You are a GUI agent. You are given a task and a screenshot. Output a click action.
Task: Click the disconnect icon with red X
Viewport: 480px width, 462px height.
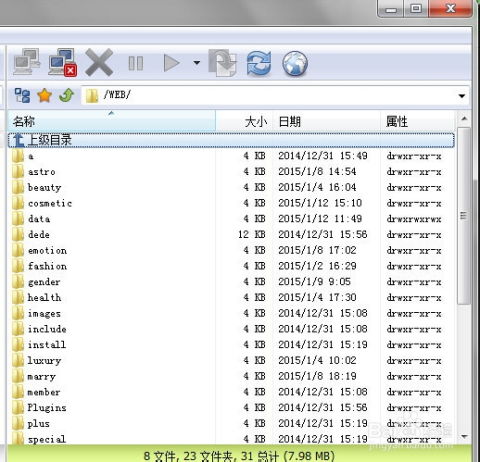pos(63,63)
